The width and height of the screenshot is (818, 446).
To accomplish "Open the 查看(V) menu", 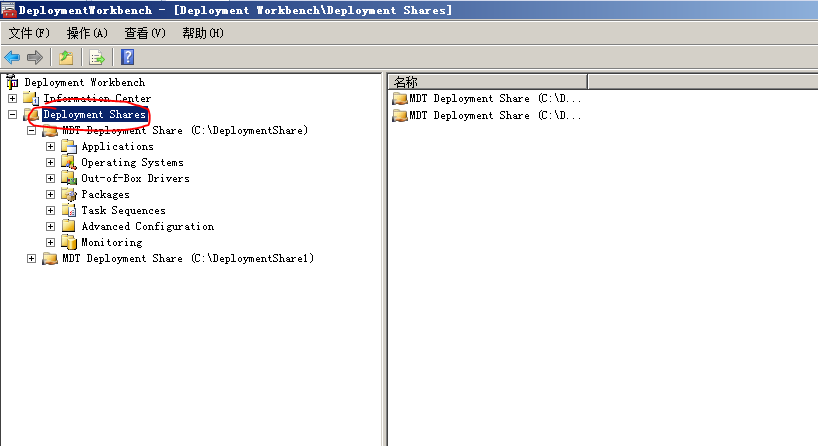I will pos(145,33).
